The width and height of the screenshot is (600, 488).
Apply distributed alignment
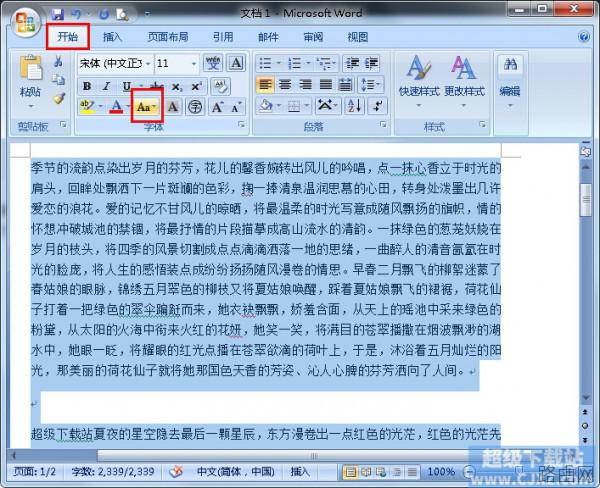tap(345, 84)
